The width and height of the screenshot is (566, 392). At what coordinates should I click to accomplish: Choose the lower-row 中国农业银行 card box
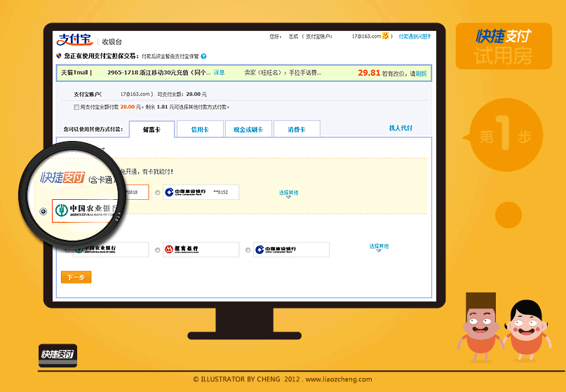[111, 250]
